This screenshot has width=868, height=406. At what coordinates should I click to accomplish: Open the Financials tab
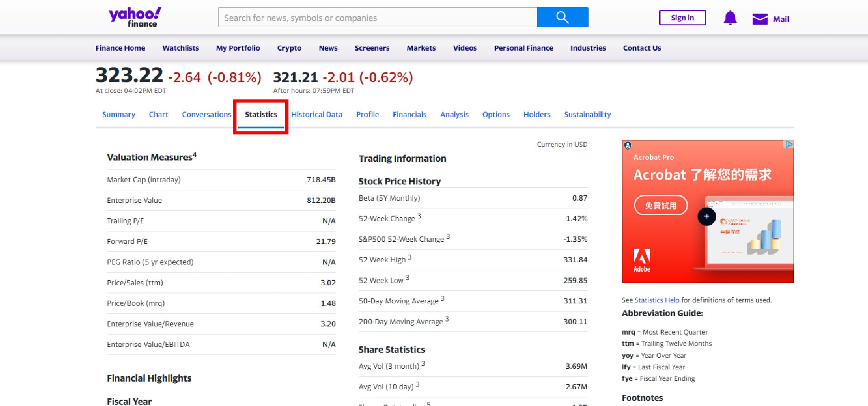click(409, 114)
